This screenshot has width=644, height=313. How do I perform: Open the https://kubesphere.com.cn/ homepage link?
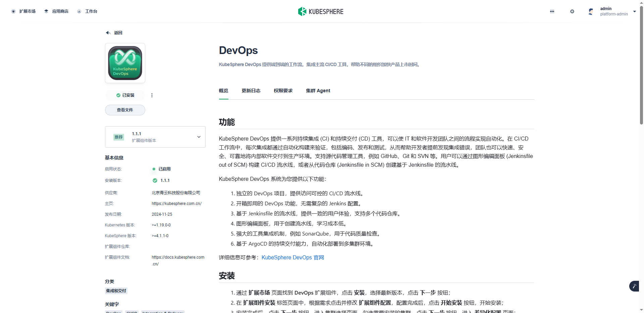tap(177, 204)
